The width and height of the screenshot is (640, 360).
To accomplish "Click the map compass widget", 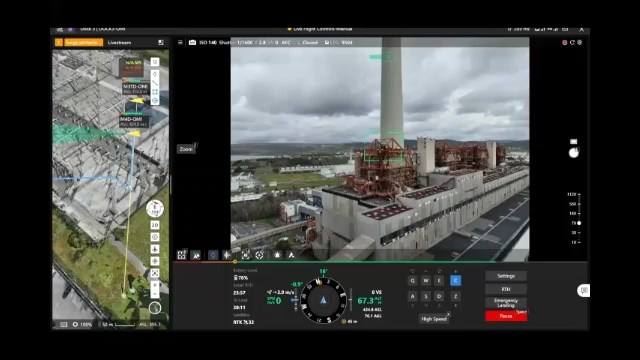I will tap(155, 209).
